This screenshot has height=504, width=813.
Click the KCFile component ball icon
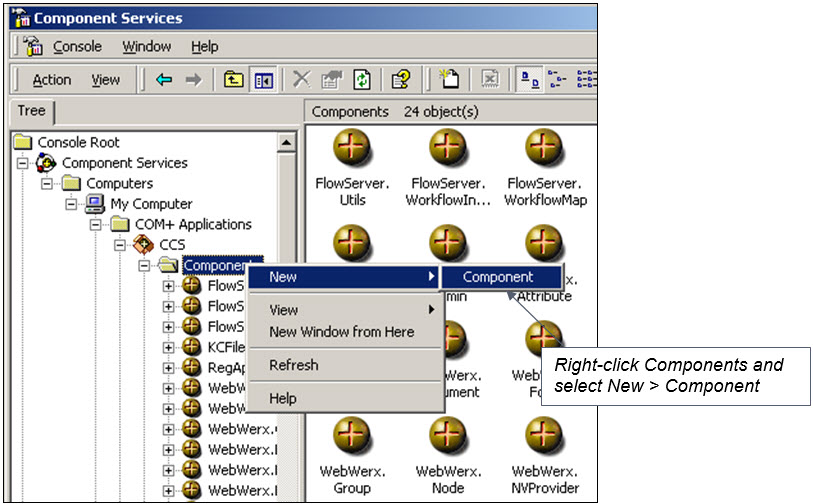click(191, 346)
